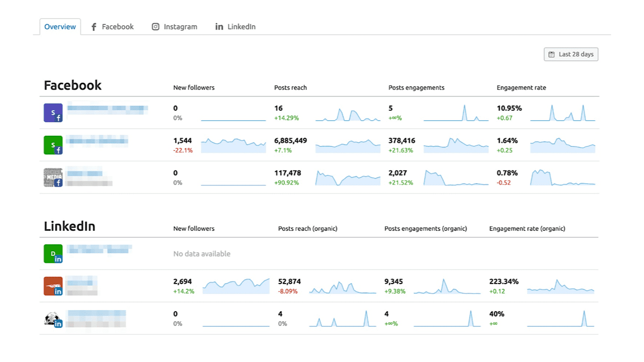This screenshot has height=362, width=644.
Task: Select the Social Media profile avatar icon
Action: coord(53,177)
